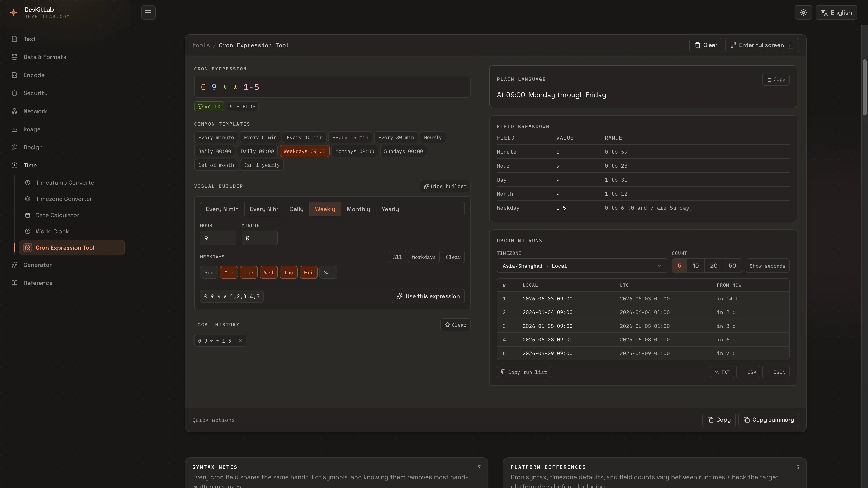Collapse the Time category

click(65, 165)
